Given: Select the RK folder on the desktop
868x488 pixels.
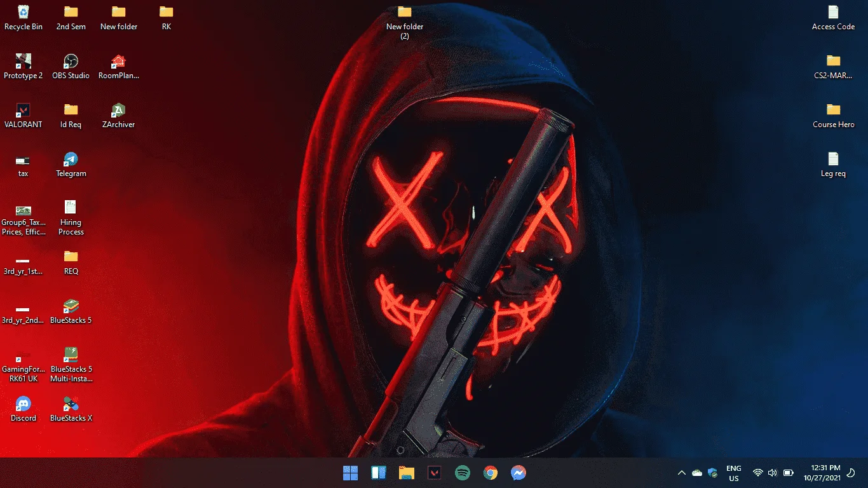Looking at the screenshot, I should tap(166, 18).
